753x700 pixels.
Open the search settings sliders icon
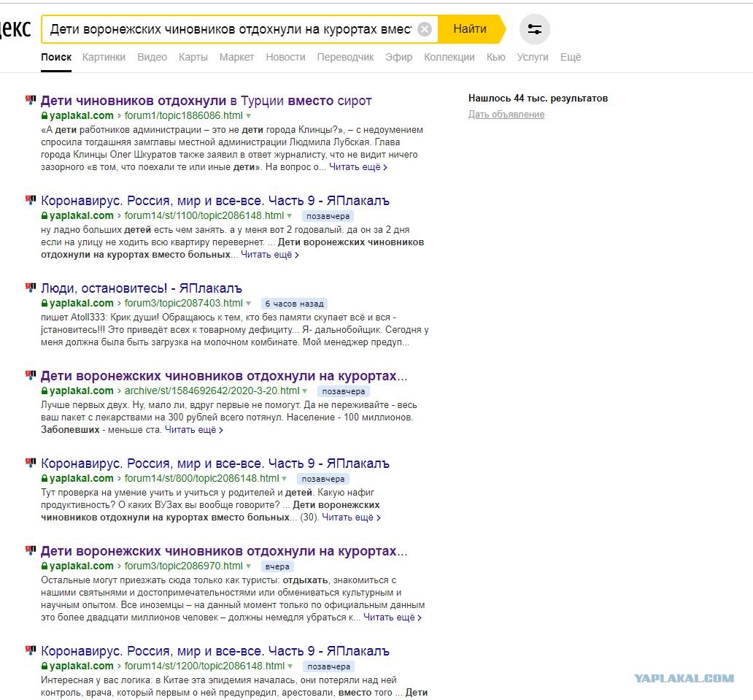[535, 29]
